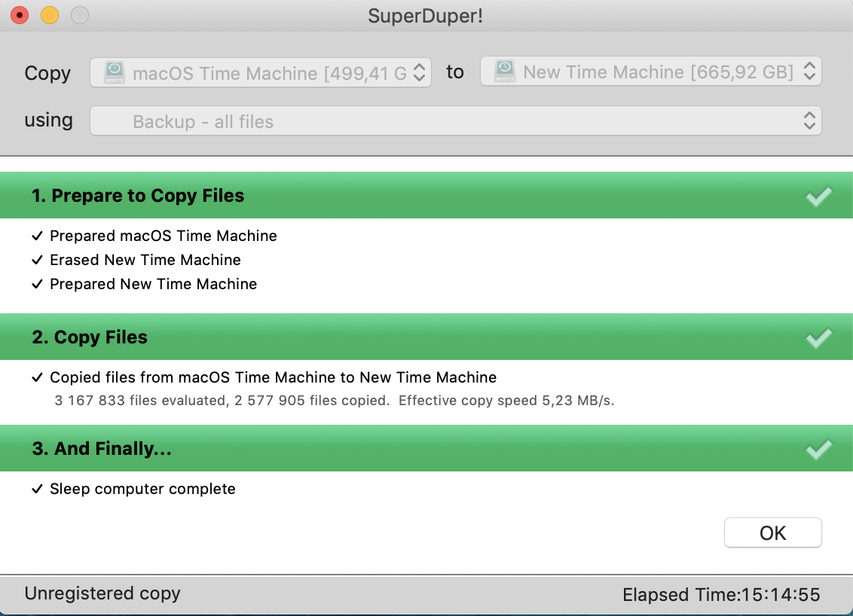Click the checkmark on Prepare to Copy Files header
Image resolution: width=853 pixels, height=616 pixels.
tap(819, 196)
